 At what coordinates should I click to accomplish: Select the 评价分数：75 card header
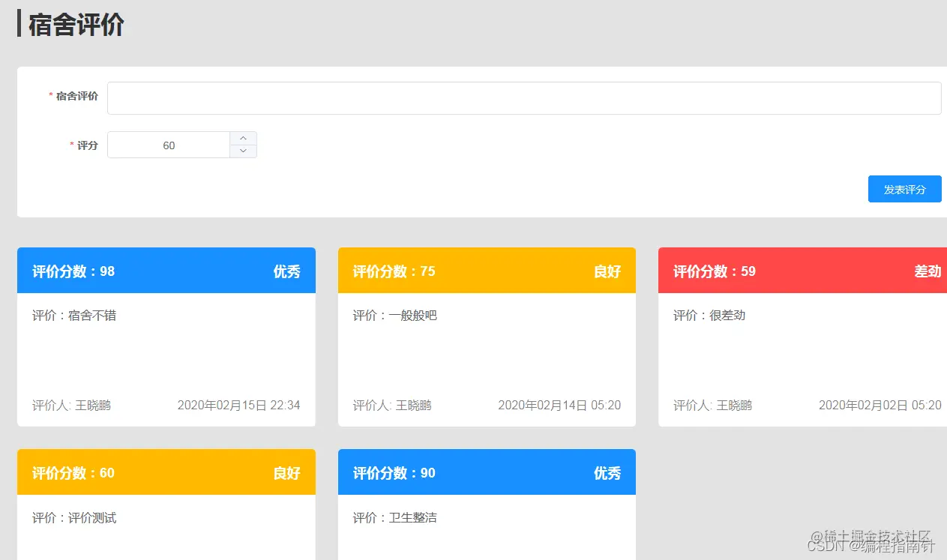[487, 271]
